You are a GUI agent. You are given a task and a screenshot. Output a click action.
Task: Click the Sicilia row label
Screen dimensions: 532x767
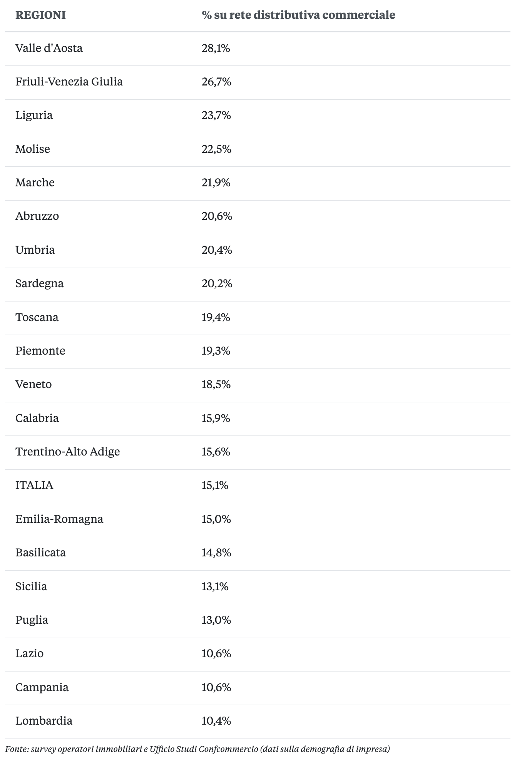click(31, 586)
